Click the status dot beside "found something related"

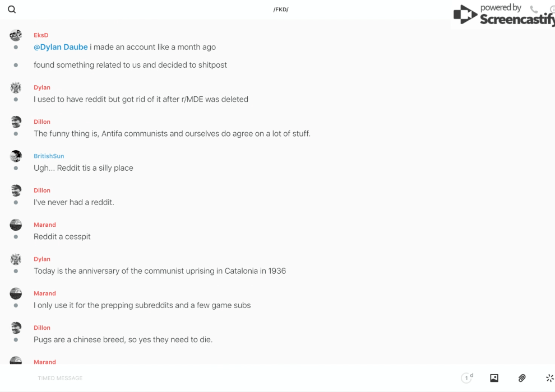pyautogui.click(x=16, y=65)
